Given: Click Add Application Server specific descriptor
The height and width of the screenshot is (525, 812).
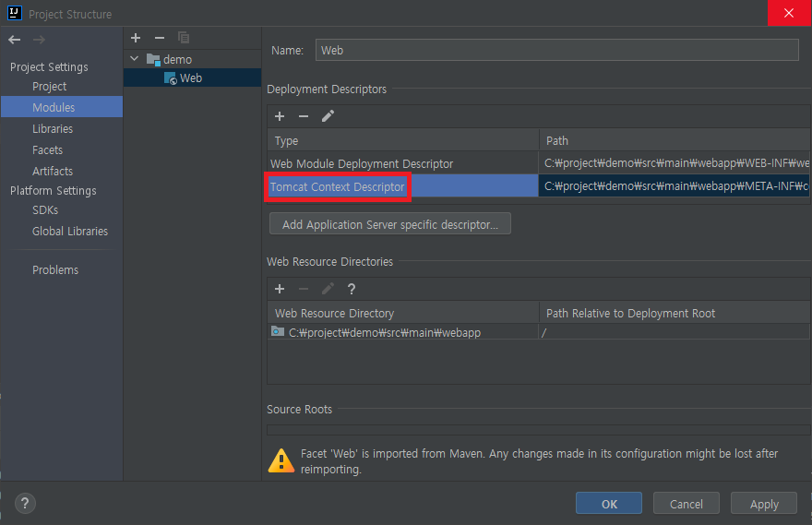Looking at the screenshot, I should pos(390,224).
